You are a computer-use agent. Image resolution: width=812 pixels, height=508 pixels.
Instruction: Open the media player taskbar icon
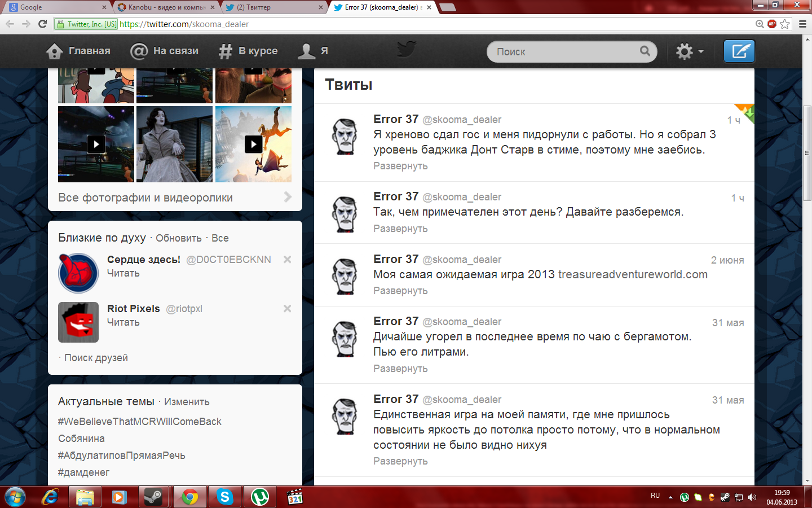point(119,497)
